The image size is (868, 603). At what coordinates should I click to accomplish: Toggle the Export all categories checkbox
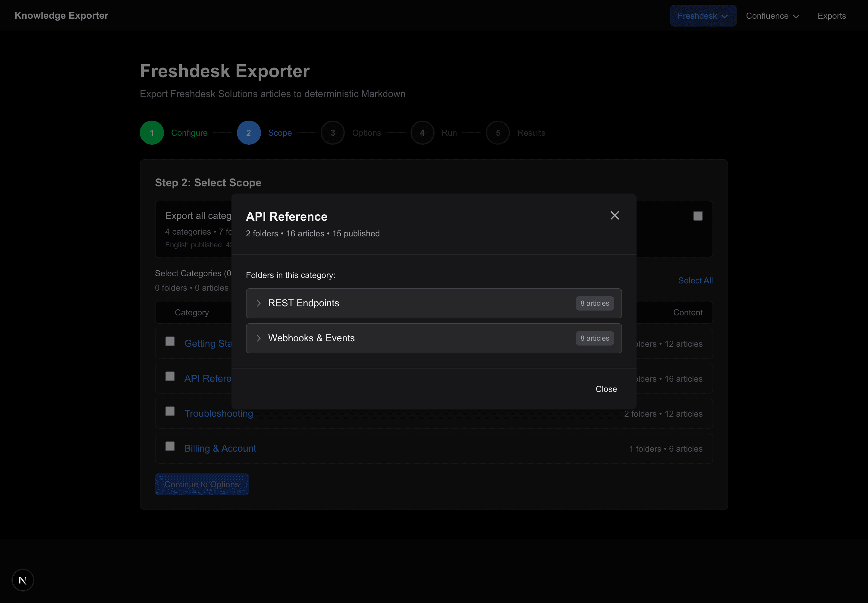tap(698, 216)
